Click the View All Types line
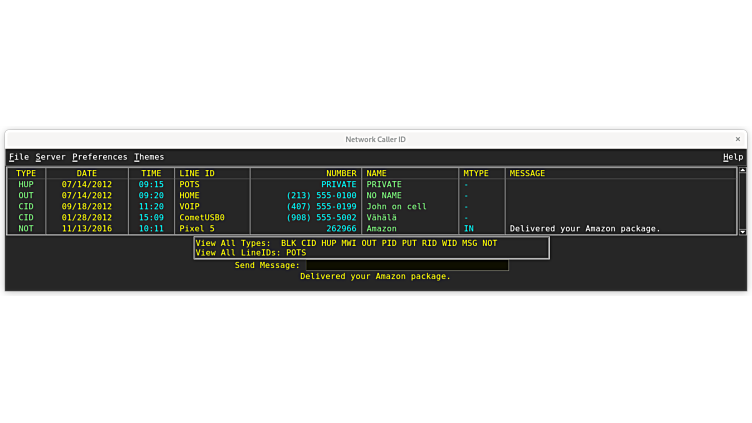This screenshot has height=423, width=752. pos(346,243)
